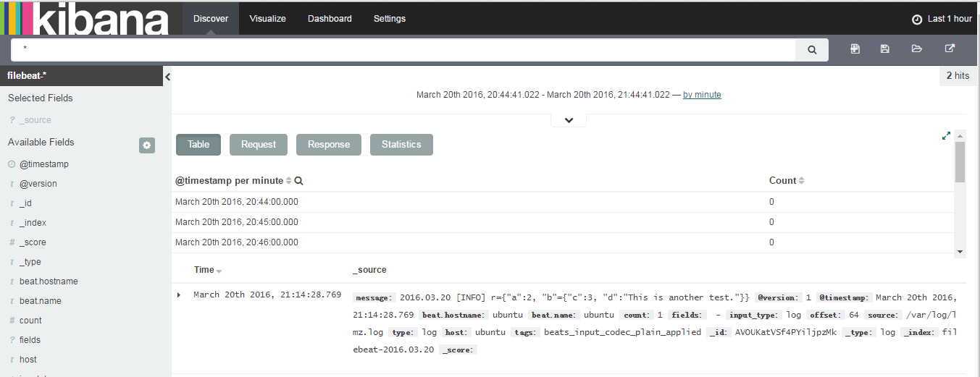Open the time picker clock icon
Viewport: 980px width, 377px height.
coord(916,20)
